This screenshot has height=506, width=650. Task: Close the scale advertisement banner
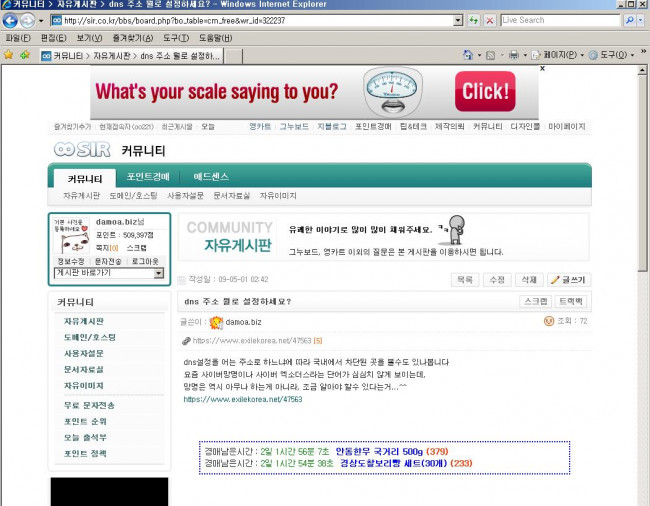click(x=542, y=69)
